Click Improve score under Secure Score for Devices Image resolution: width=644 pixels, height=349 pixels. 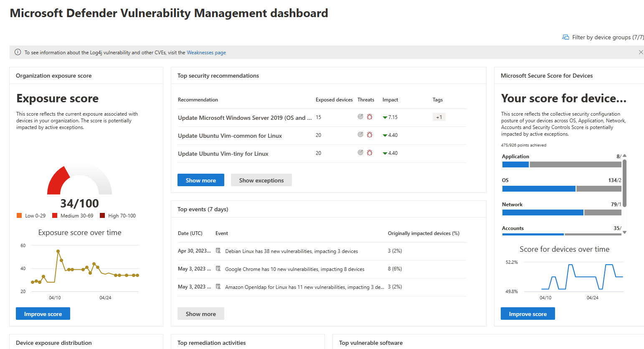528,314
